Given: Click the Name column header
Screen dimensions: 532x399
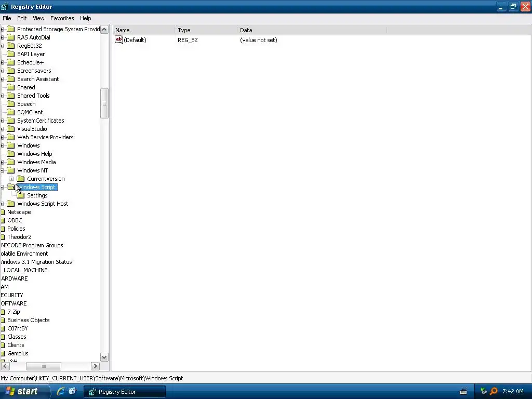Looking at the screenshot, I should click(x=144, y=30).
